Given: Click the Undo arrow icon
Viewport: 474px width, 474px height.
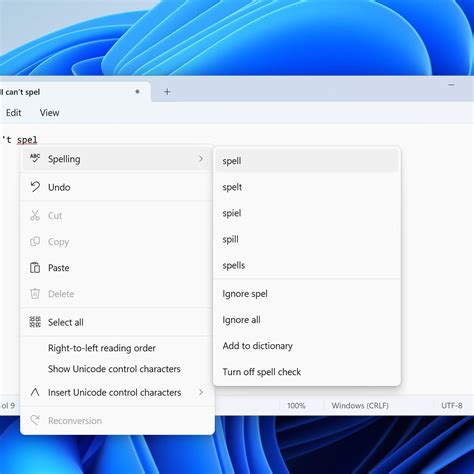Looking at the screenshot, I should point(35,187).
